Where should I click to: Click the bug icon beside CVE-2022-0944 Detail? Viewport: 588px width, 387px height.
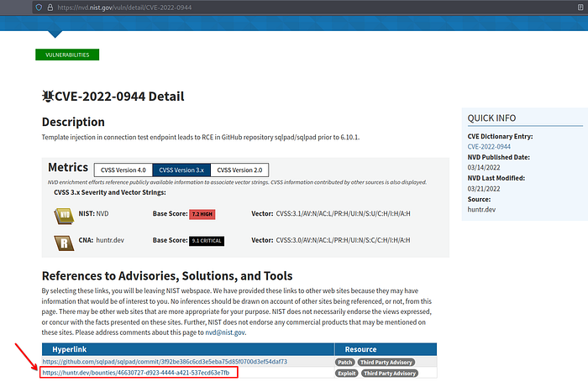click(47, 97)
